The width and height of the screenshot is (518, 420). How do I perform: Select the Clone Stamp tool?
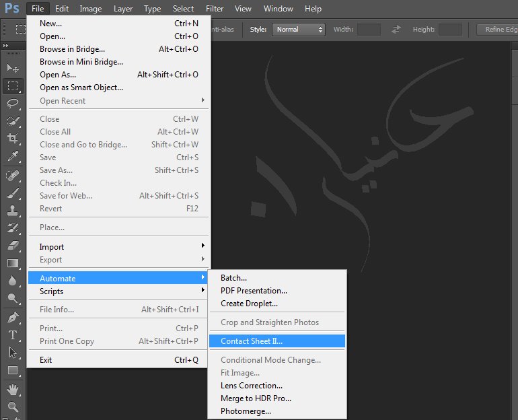(13, 211)
